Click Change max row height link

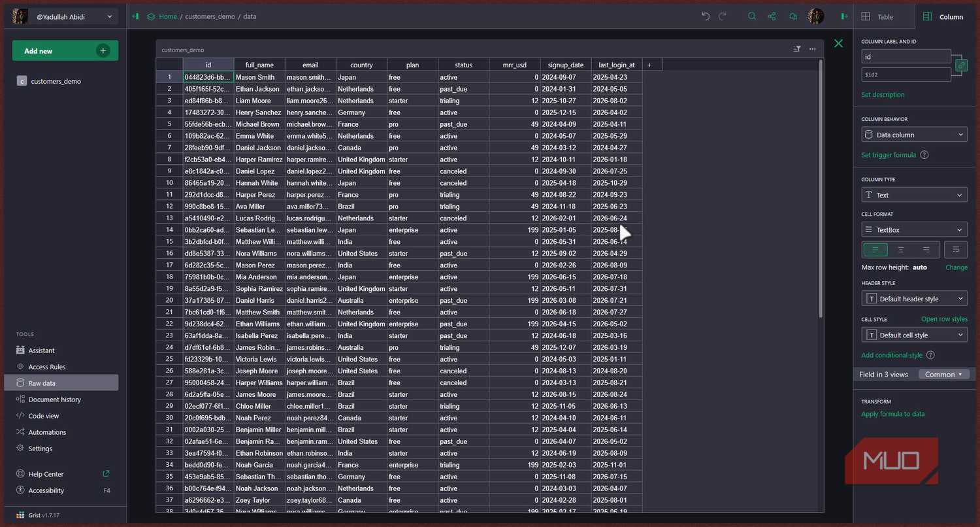[956, 267]
